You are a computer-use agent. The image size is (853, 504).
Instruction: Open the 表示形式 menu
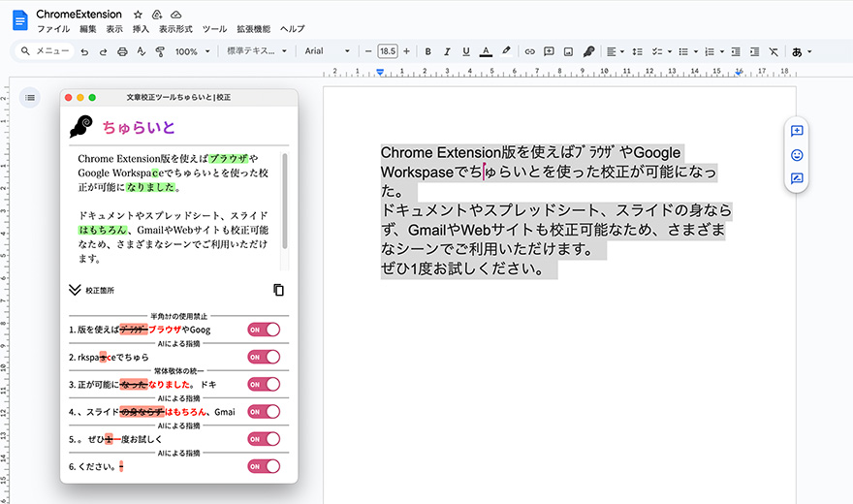coord(175,29)
